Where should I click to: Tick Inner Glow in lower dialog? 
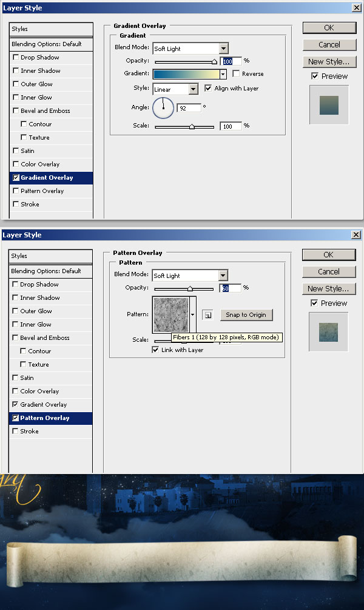click(15, 324)
